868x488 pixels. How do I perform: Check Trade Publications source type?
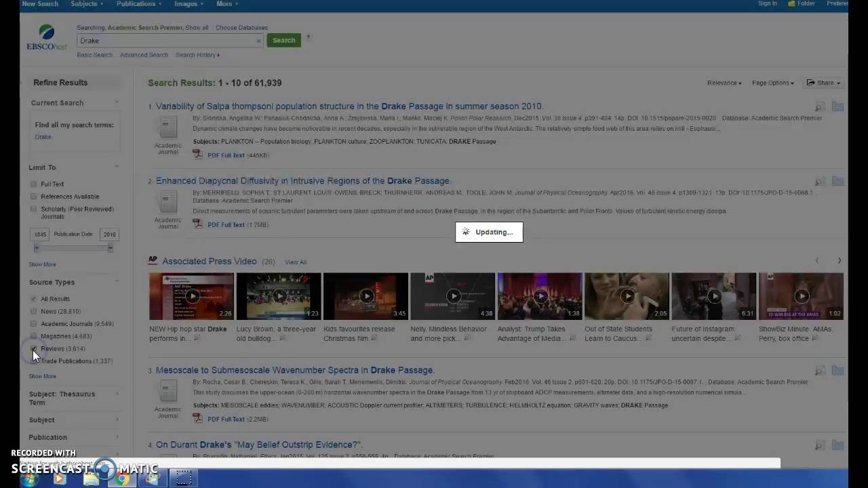click(34, 361)
